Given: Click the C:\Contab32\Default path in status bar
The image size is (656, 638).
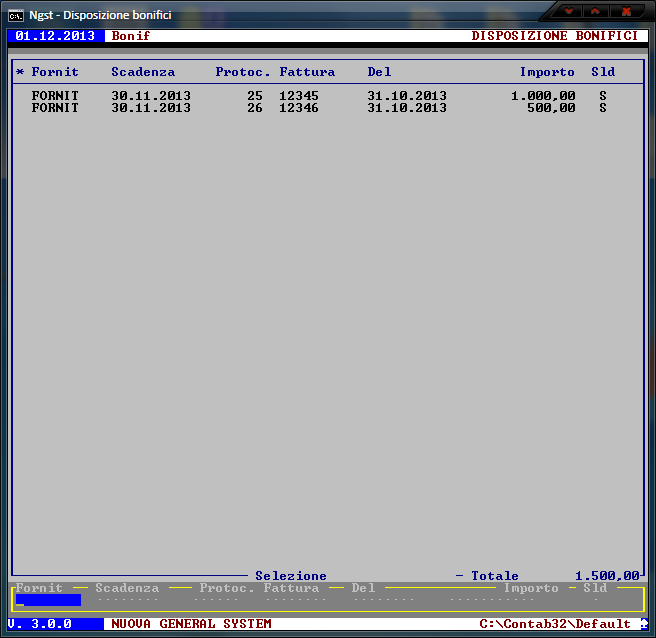Looking at the screenshot, I should pos(555,624).
